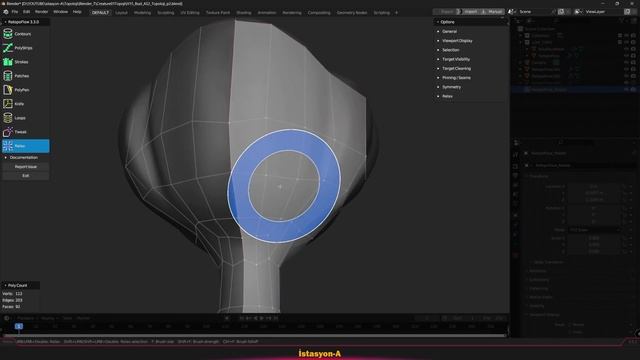640x360 pixels.
Task: Click the Exit button in RetopoFlow panel
Action: coord(26,176)
